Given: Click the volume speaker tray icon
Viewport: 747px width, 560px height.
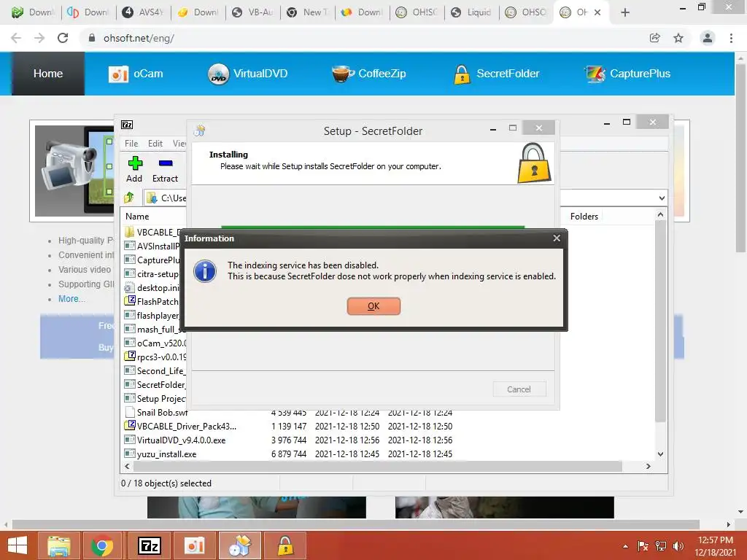Looking at the screenshot, I should click(x=678, y=545).
